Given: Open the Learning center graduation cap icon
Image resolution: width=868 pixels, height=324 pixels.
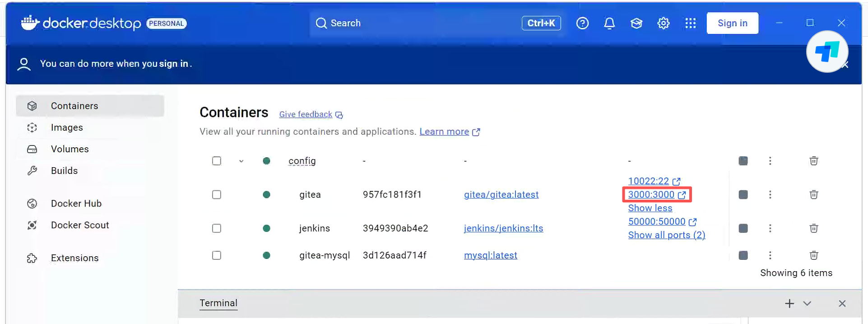Looking at the screenshot, I should (x=636, y=23).
